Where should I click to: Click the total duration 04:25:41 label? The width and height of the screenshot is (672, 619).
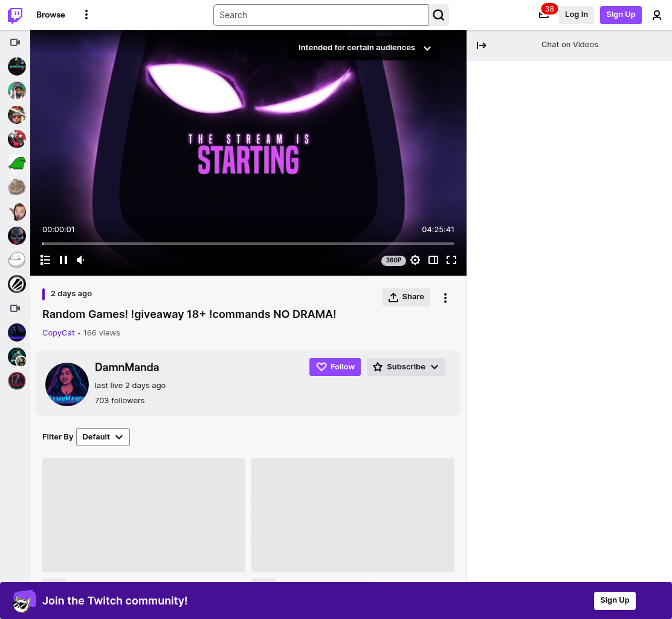click(x=438, y=230)
